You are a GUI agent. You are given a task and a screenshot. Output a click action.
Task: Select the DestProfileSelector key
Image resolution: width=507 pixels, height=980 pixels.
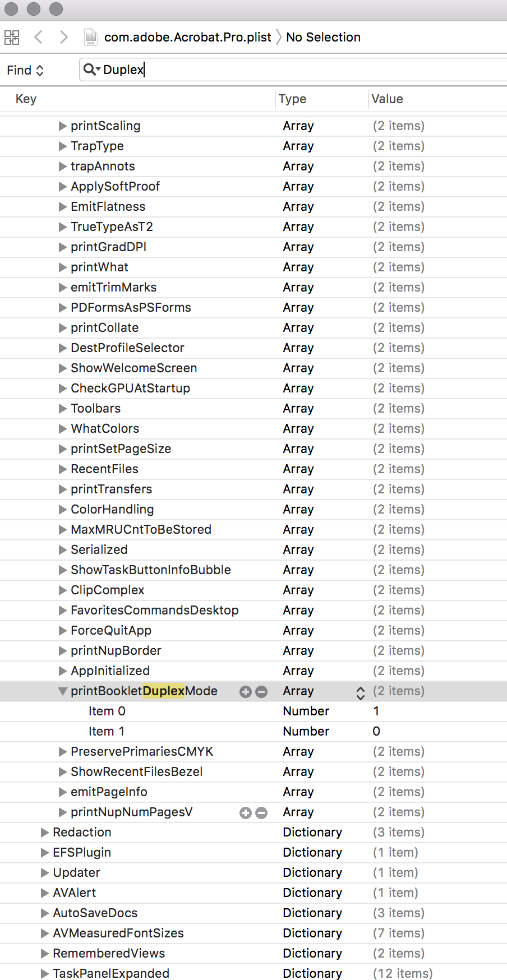[x=127, y=348]
